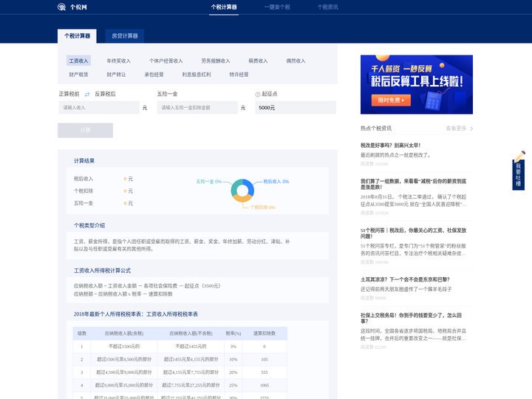The height and width of the screenshot is (399, 532).
Task: Click the 25% tax rate cell
Action: click(x=233, y=385)
